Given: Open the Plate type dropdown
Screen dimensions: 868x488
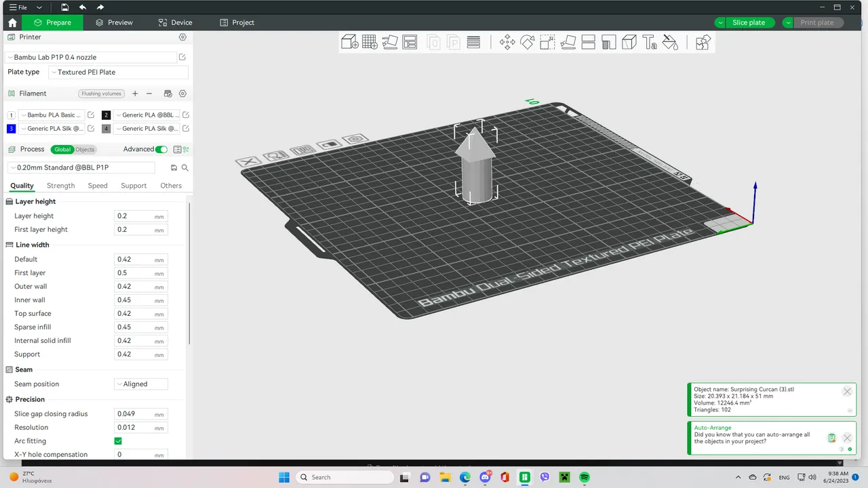Looking at the screenshot, I should (118, 72).
